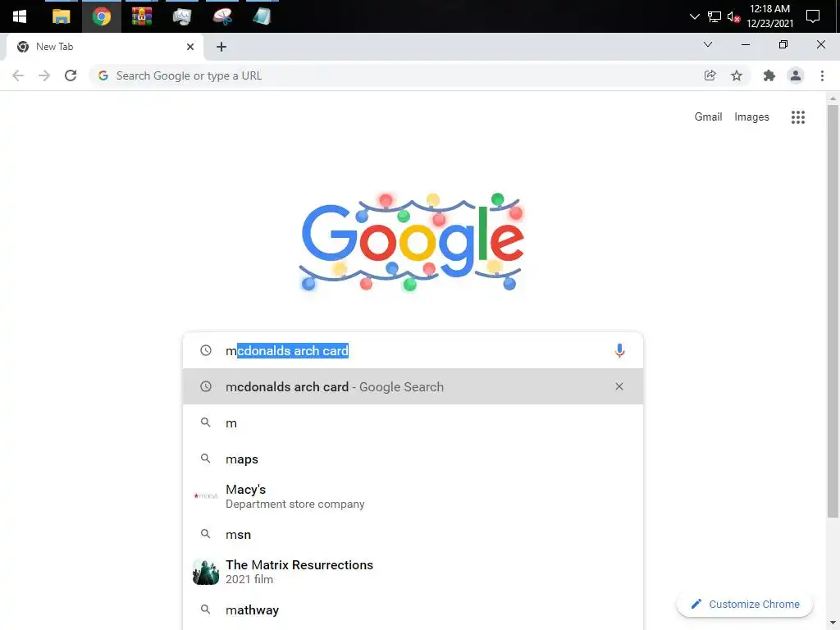Select the mcdonalds arch card Google Search suggestion
The width and height of the screenshot is (840, 630).
[x=413, y=387]
